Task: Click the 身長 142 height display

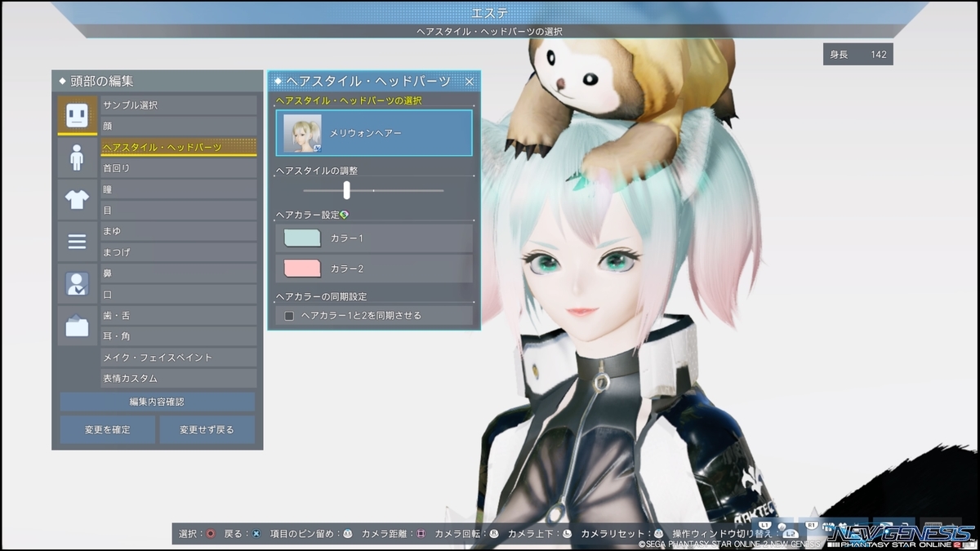Action: [x=857, y=55]
